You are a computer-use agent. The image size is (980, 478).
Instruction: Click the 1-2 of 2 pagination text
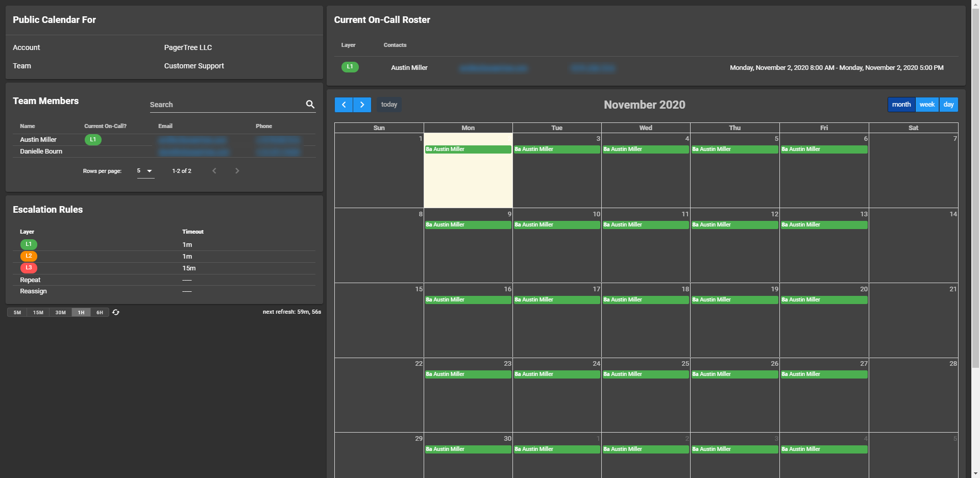click(x=182, y=171)
